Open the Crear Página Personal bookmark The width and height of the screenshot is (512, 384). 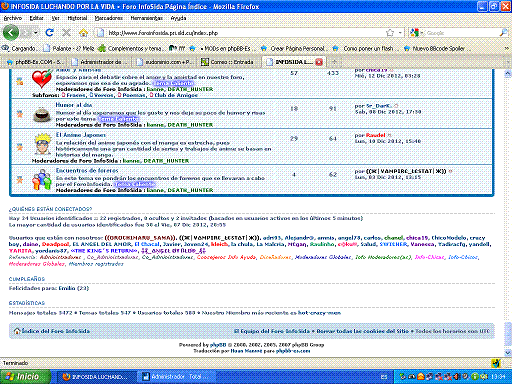(x=293, y=49)
